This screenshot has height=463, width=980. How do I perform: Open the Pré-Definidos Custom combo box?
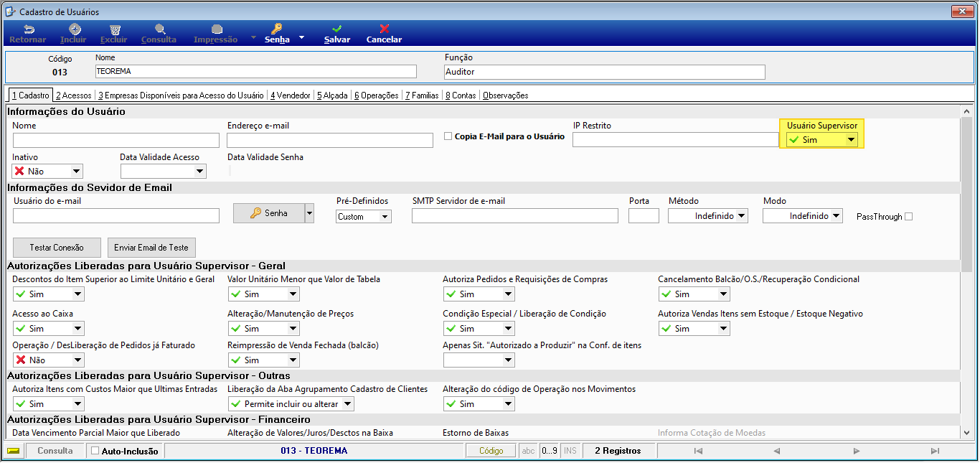pos(364,216)
